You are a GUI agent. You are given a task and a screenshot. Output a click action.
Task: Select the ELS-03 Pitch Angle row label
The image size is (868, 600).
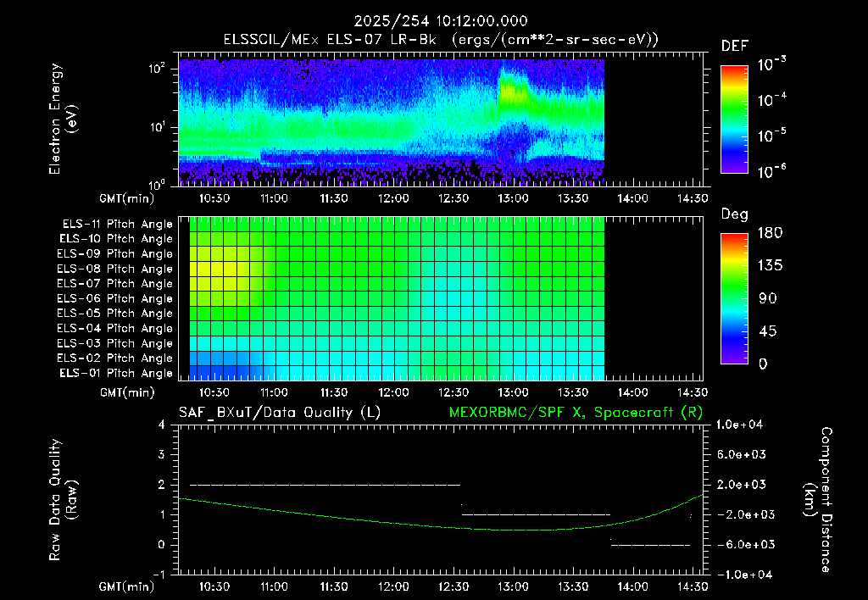pyautogui.click(x=115, y=343)
